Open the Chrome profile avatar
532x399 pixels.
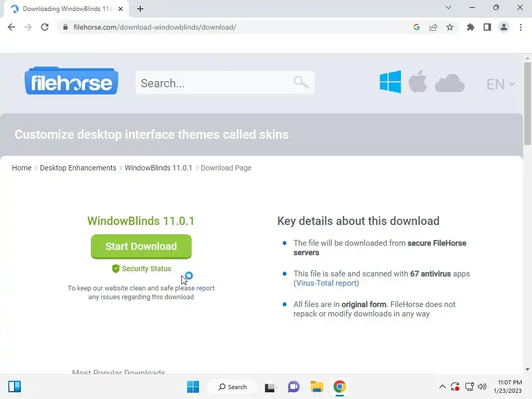point(504,27)
